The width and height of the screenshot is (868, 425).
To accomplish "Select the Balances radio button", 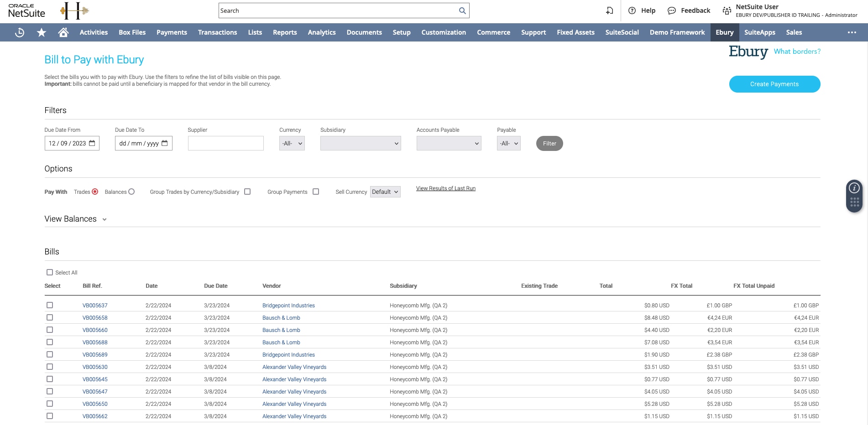I will 131,192.
